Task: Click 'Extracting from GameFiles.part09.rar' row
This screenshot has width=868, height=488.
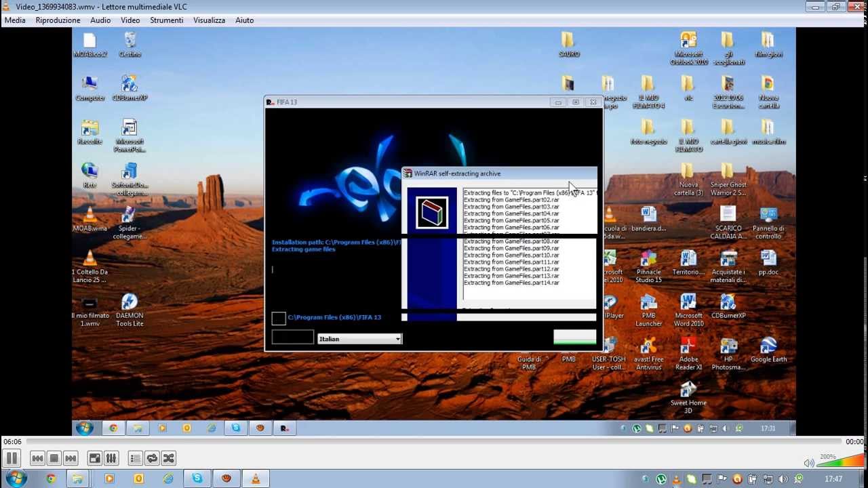Action: (511, 248)
